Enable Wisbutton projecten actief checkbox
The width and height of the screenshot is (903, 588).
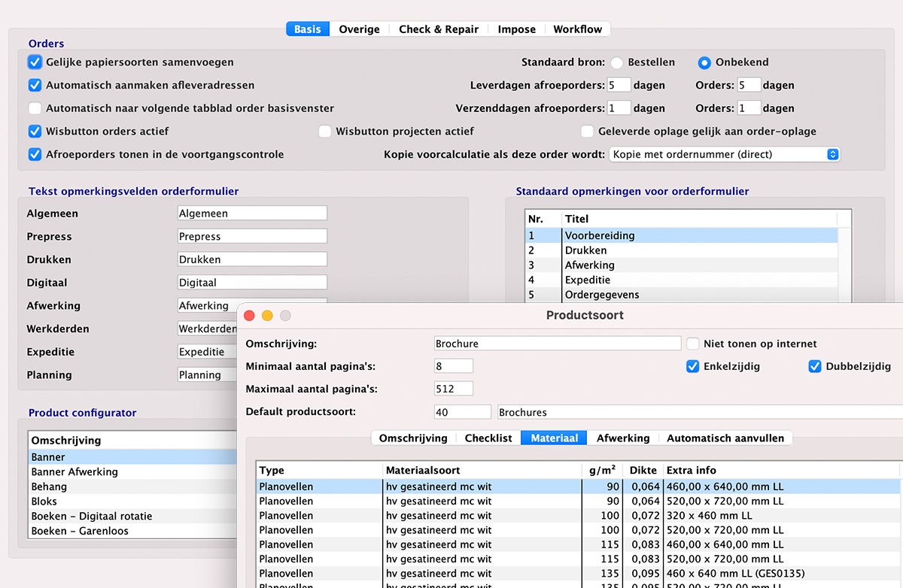click(x=324, y=131)
